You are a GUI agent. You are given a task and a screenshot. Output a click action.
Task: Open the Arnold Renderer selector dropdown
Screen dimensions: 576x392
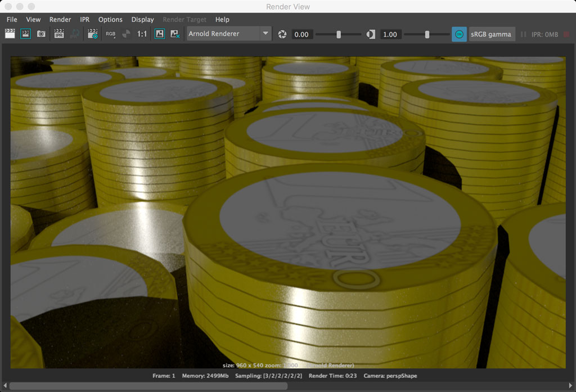[x=267, y=34]
